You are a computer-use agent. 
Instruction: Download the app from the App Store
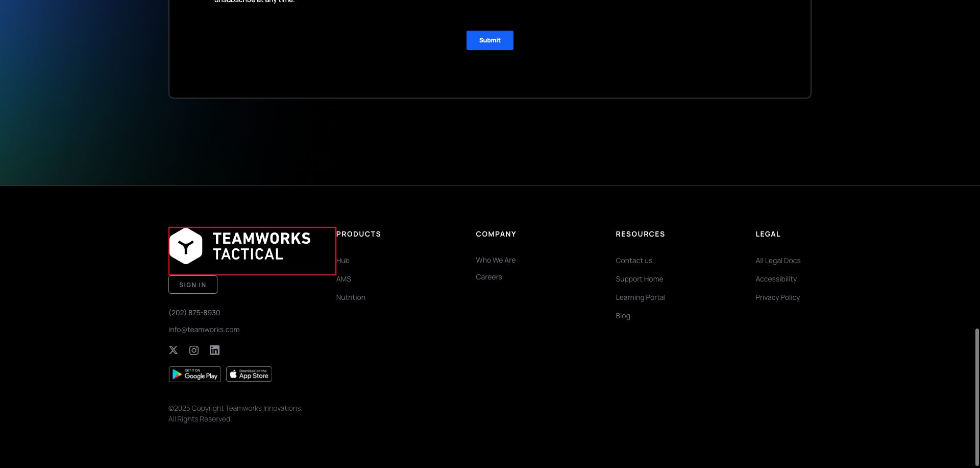249,373
